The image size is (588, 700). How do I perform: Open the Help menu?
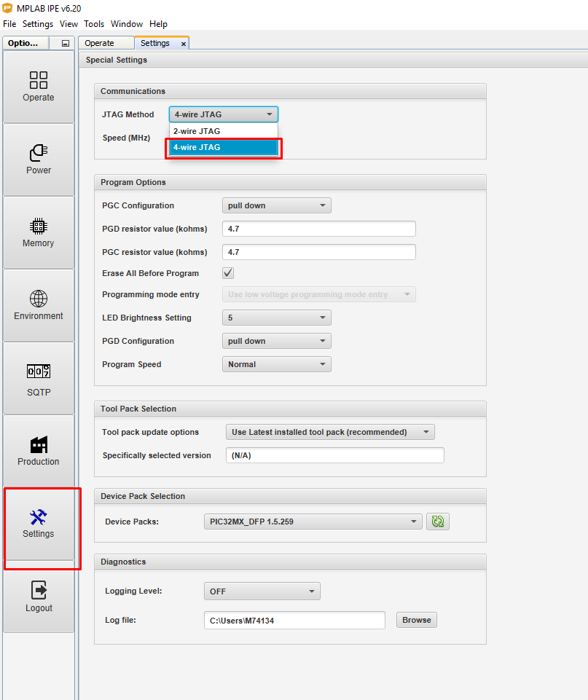[158, 24]
